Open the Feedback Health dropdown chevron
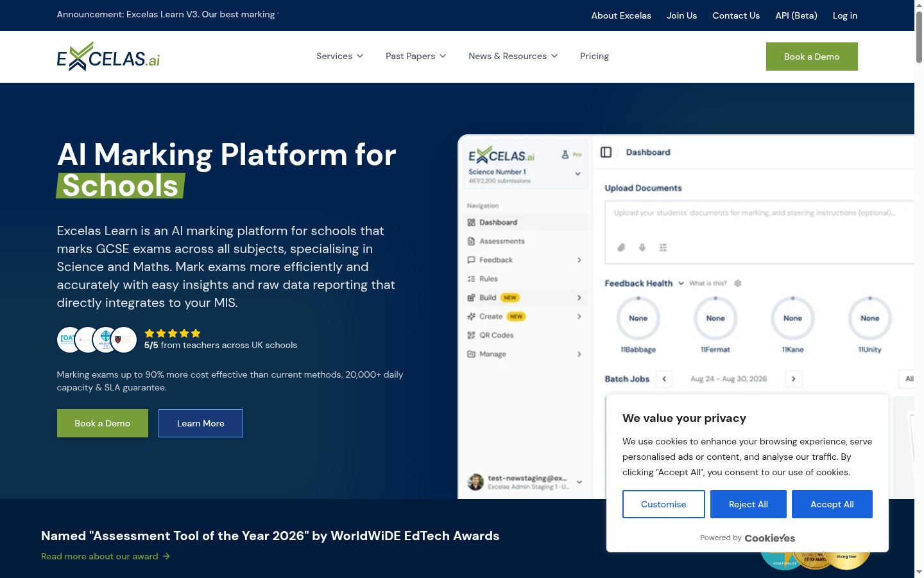This screenshot has width=924, height=578. [x=681, y=283]
